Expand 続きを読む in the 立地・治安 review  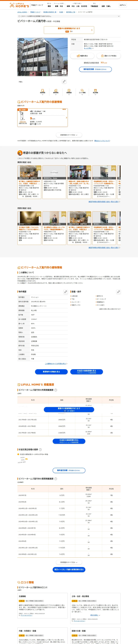coord(95,615)
